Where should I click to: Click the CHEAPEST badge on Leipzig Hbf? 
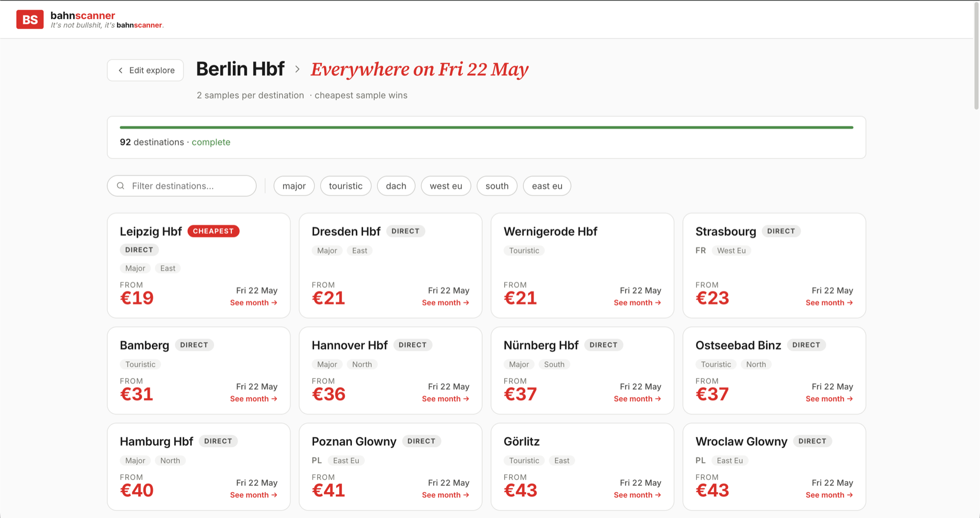[x=214, y=231]
